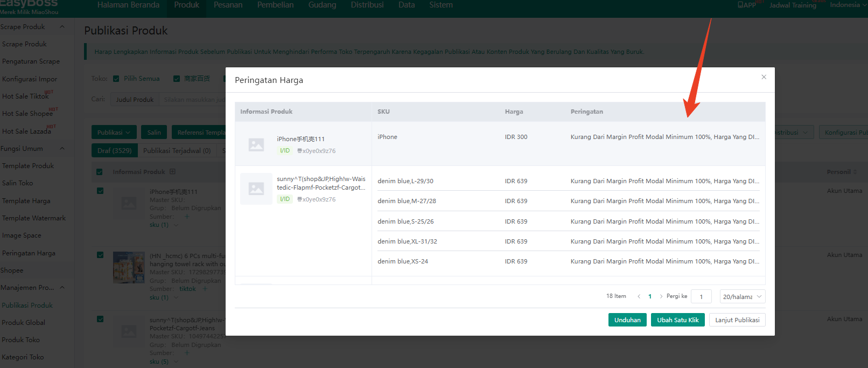Toggle select-all checkbox in Informasi Produk header
This screenshot has width=868, height=368.
99,172
